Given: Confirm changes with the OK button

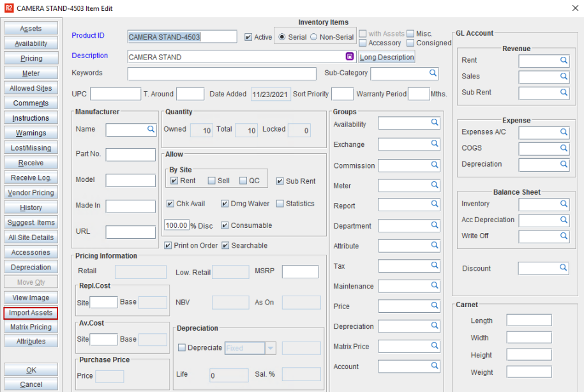Looking at the screenshot, I should [31, 370].
